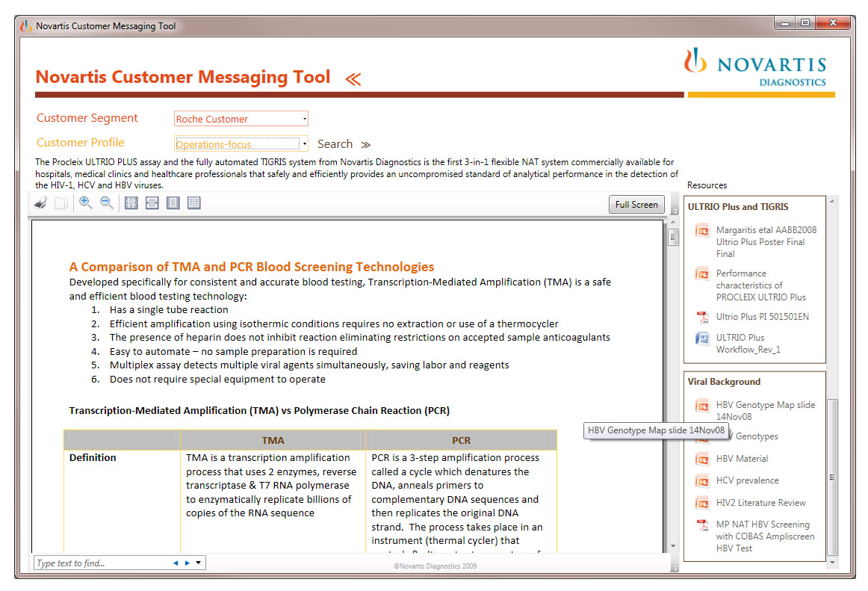
Task: Click PowerPoint icon beside Margaritis etal poster
Action: pos(702,230)
